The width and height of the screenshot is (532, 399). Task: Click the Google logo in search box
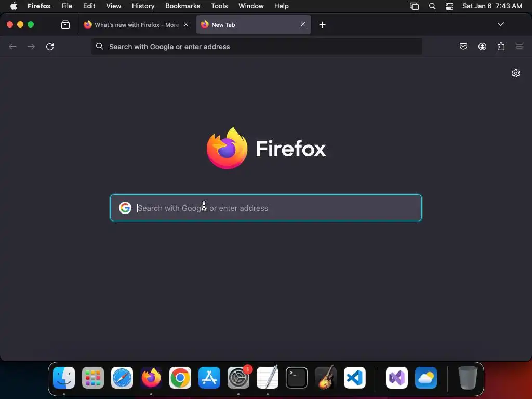125,208
